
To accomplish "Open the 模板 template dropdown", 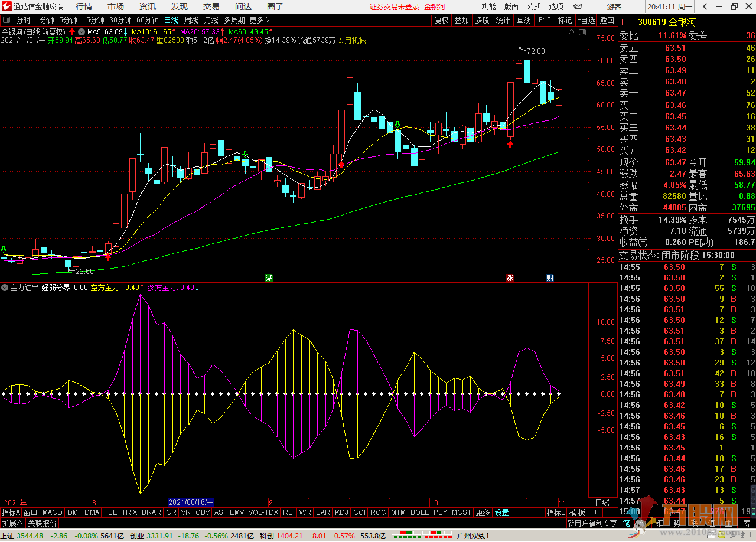I will [x=578, y=512].
